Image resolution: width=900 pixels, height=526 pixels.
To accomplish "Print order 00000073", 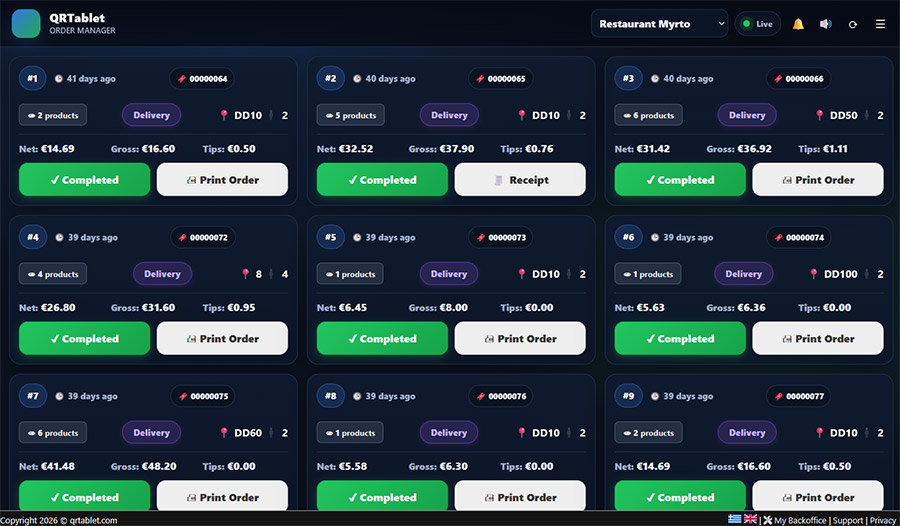I will coord(520,338).
